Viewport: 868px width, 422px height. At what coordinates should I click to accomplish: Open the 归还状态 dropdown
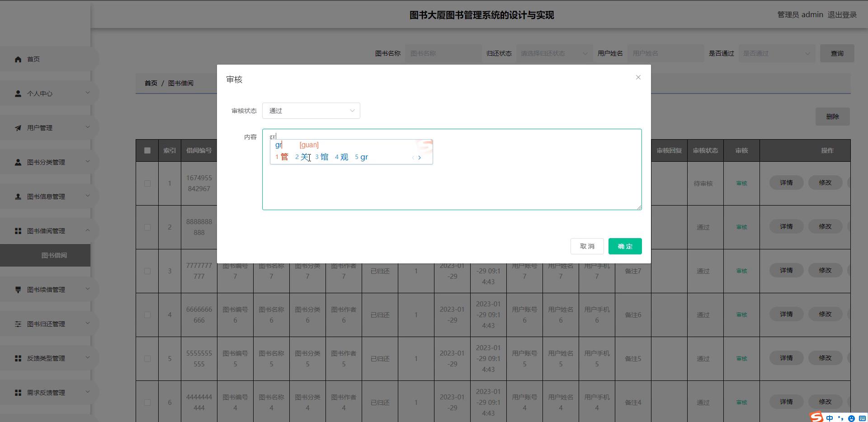(x=554, y=53)
